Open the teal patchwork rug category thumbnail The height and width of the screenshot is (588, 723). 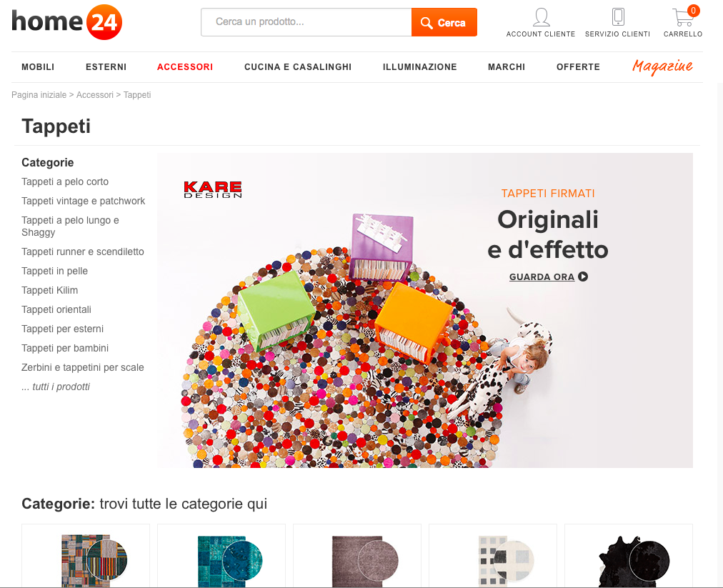(x=221, y=556)
